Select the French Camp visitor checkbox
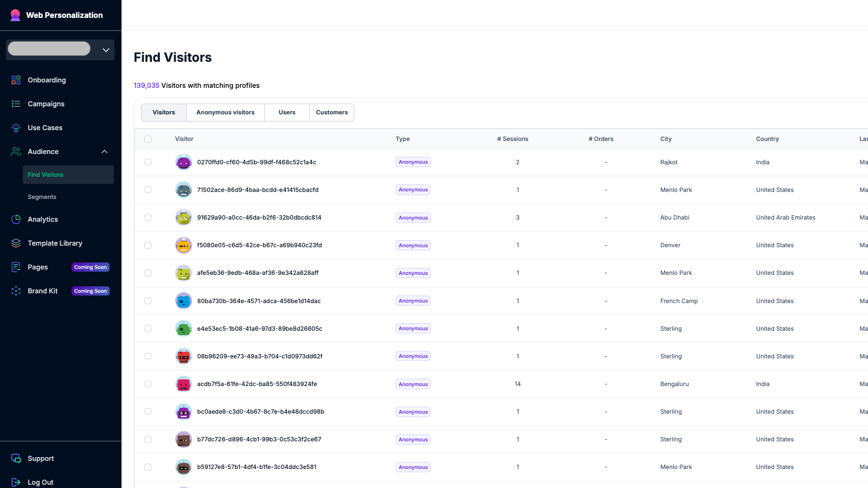The height and width of the screenshot is (488, 868). (148, 301)
